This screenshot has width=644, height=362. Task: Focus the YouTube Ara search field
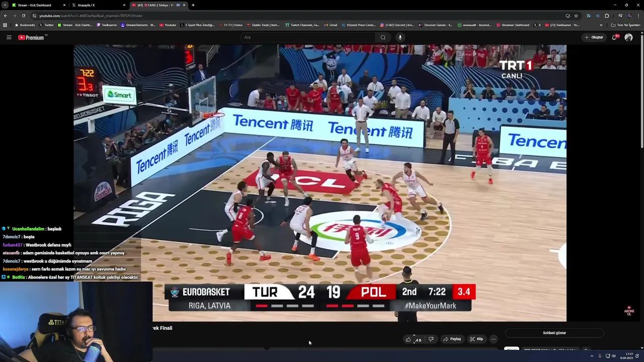[x=307, y=37]
